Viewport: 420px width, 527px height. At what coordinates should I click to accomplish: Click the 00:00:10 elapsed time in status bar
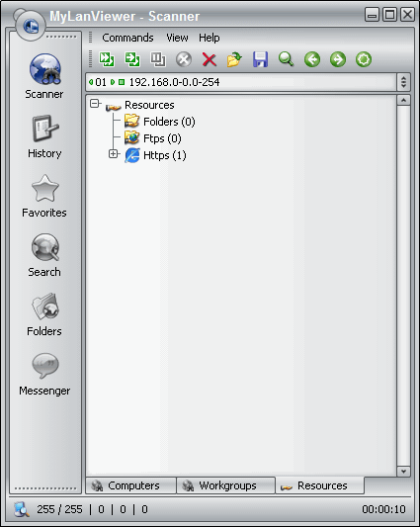click(383, 509)
